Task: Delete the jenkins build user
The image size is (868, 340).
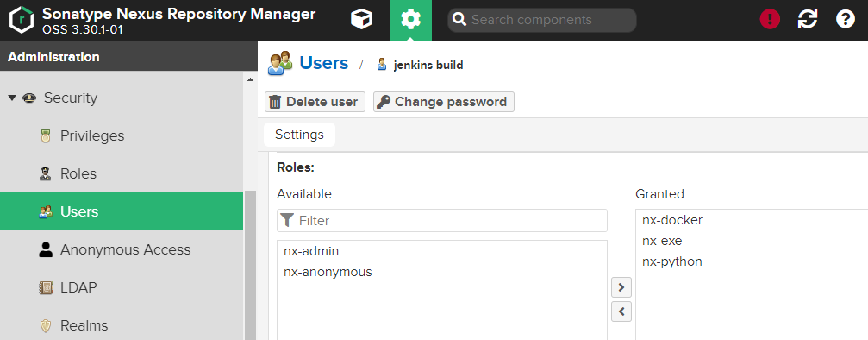Action: tap(315, 102)
